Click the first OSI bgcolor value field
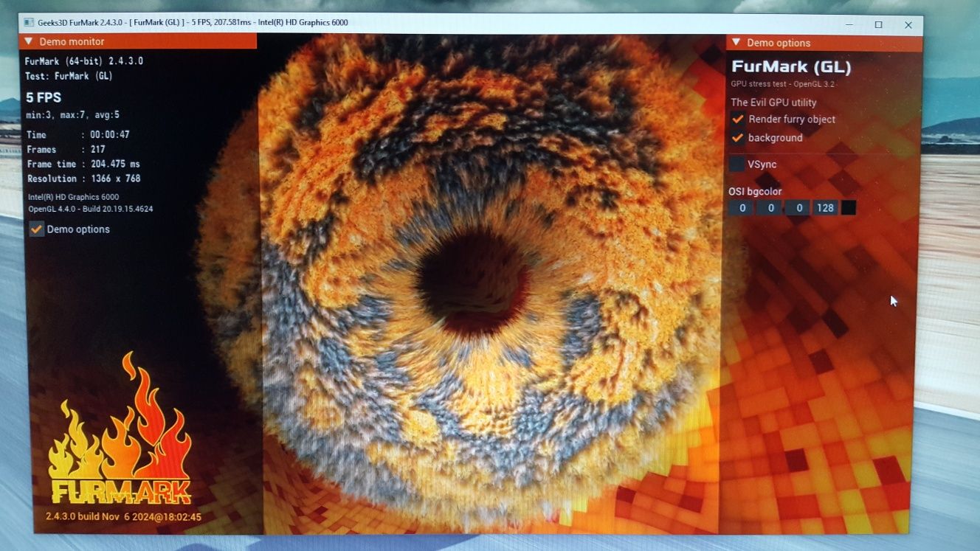 click(x=742, y=208)
